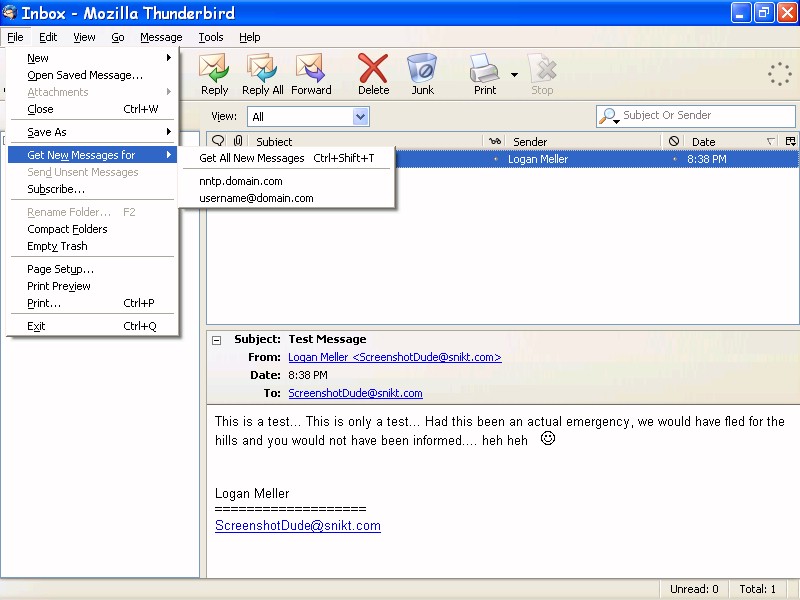Open the Go menu
The height and width of the screenshot is (600, 800).
pos(118,37)
